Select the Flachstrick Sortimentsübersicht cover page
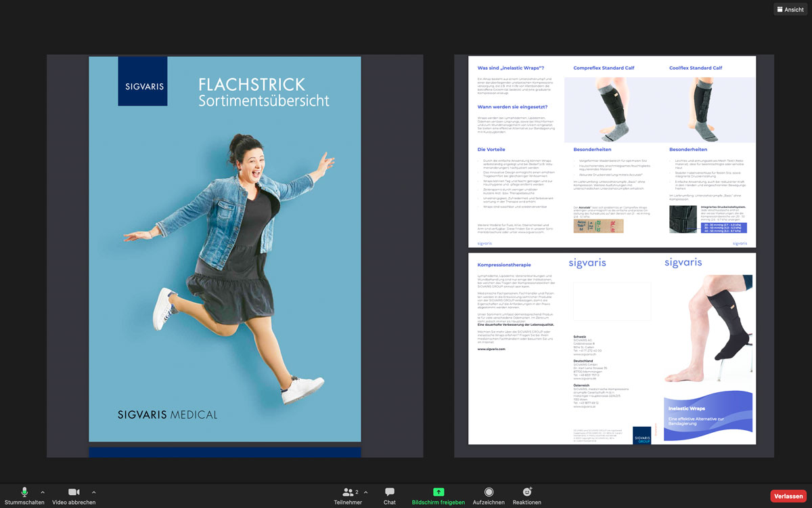Image resolution: width=812 pixels, height=508 pixels. point(225,249)
